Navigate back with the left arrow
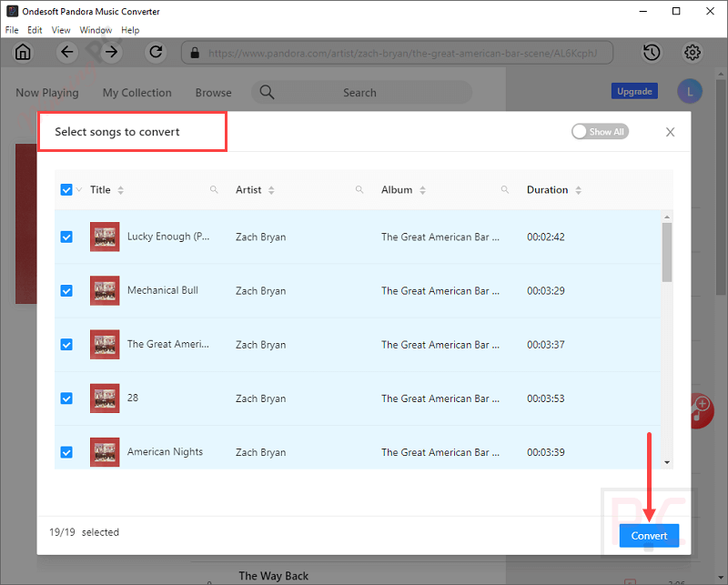 point(66,52)
